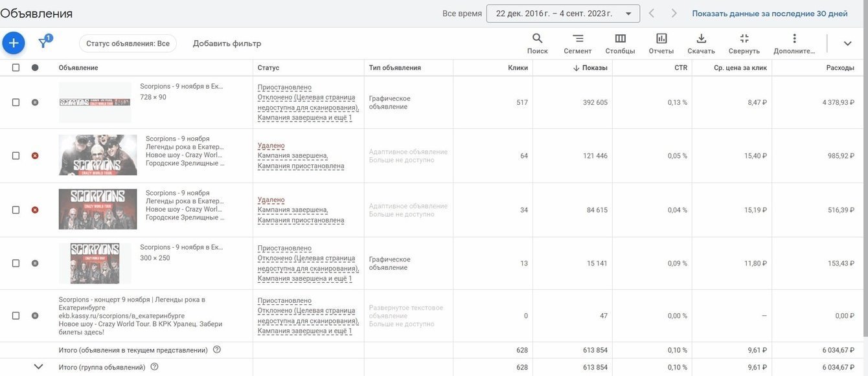This screenshot has height=376, width=868.
Task: Expand the Итого (группа объявлений) row chevron
Action: pos(38,367)
